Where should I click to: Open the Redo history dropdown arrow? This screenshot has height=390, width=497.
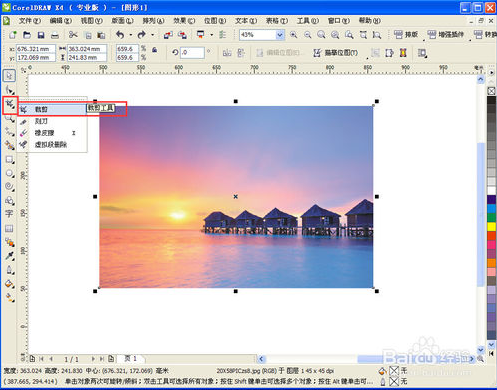point(152,35)
